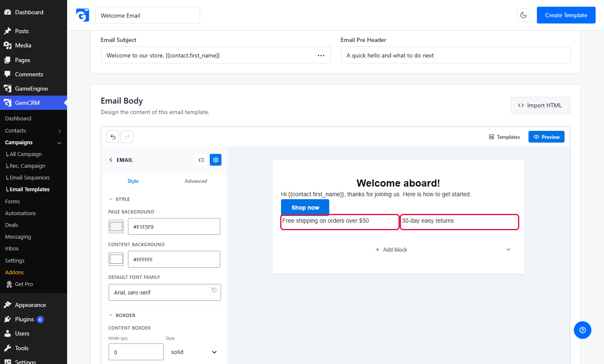The height and width of the screenshot is (364, 604).
Task: Switch to the Style tab
Action: (x=133, y=181)
